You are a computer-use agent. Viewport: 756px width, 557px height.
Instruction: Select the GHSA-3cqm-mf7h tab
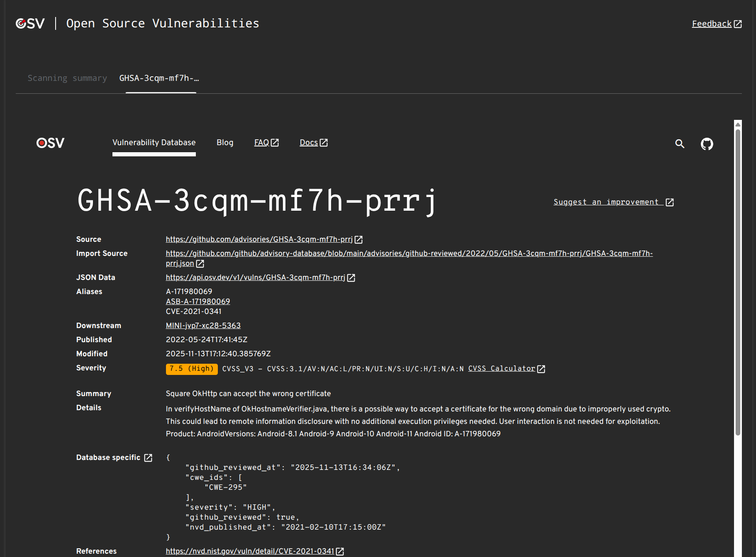click(x=159, y=78)
